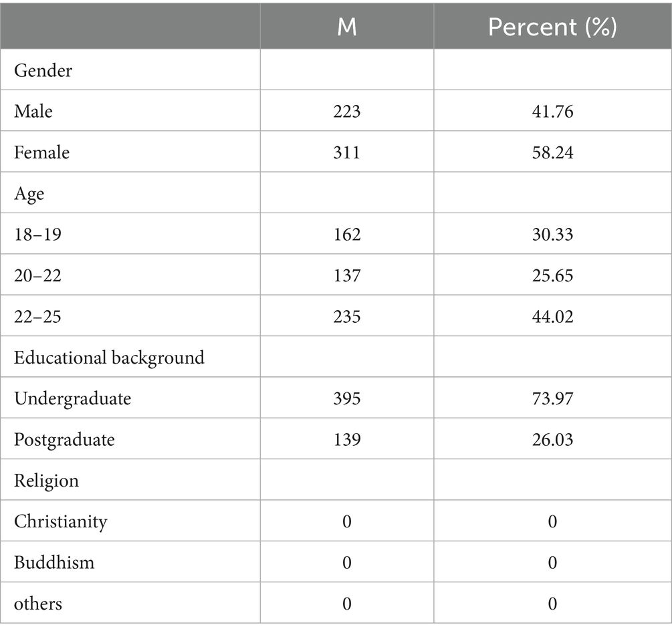Click the value 162 in the table
The width and height of the screenshot is (672, 635).
pos(346,235)
